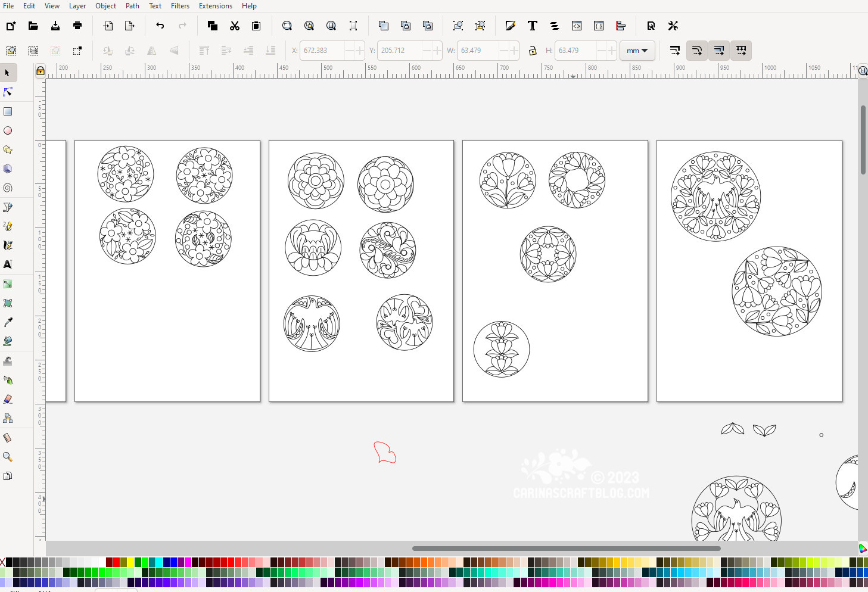Screen dimensions: 868x592
Task: Select the Rectangle tool
Action: (x=8, y=111)
